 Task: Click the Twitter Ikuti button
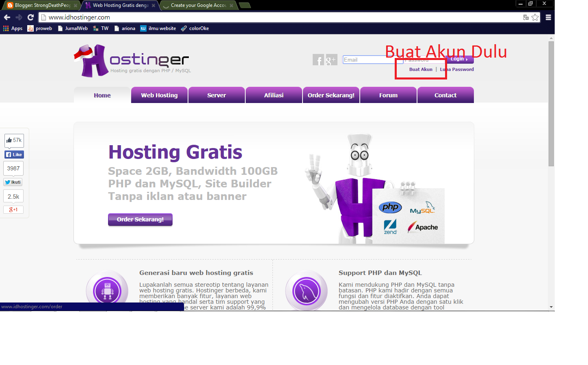click(x=13, y=182)
